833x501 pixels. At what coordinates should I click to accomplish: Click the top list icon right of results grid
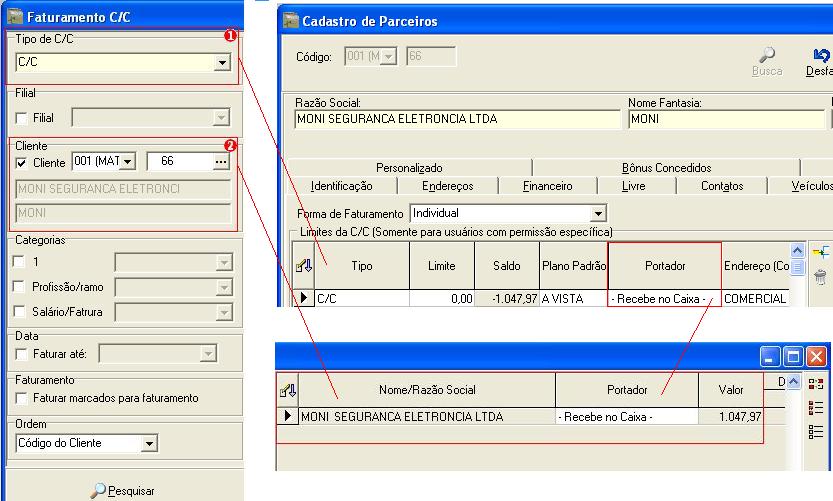point(816,384)
